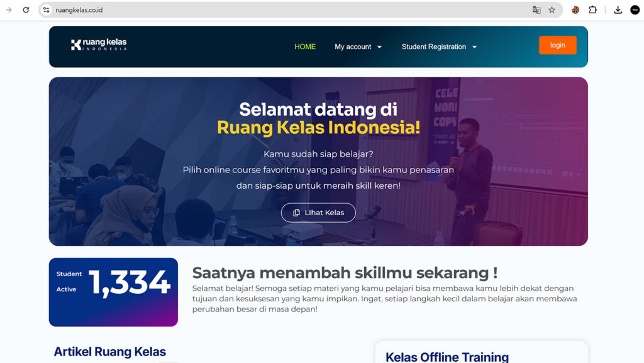Image resolution: width=644 pixels, height=363 pixels.
Task: Click the Student Active 1,334 counter card
Action: click(x=113, y=292)
